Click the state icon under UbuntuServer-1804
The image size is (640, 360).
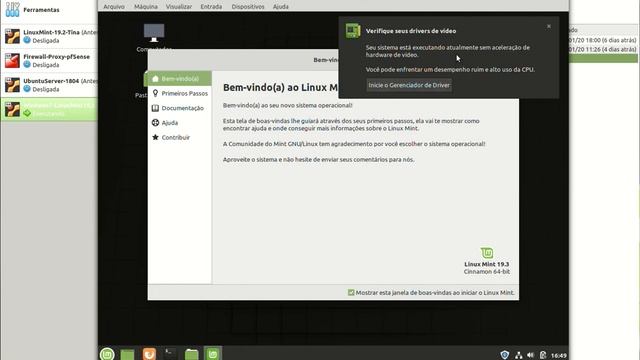pos(27,89)
